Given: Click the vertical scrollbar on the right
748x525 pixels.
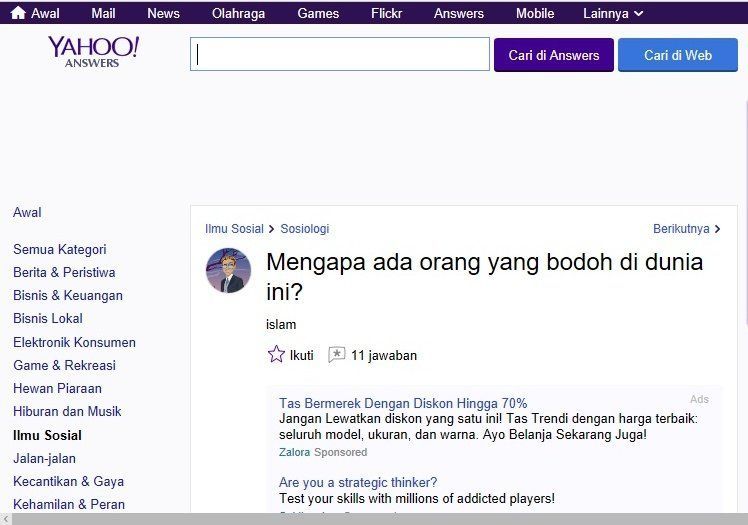Looking at the screenshot, I should (x=746, y=212).
